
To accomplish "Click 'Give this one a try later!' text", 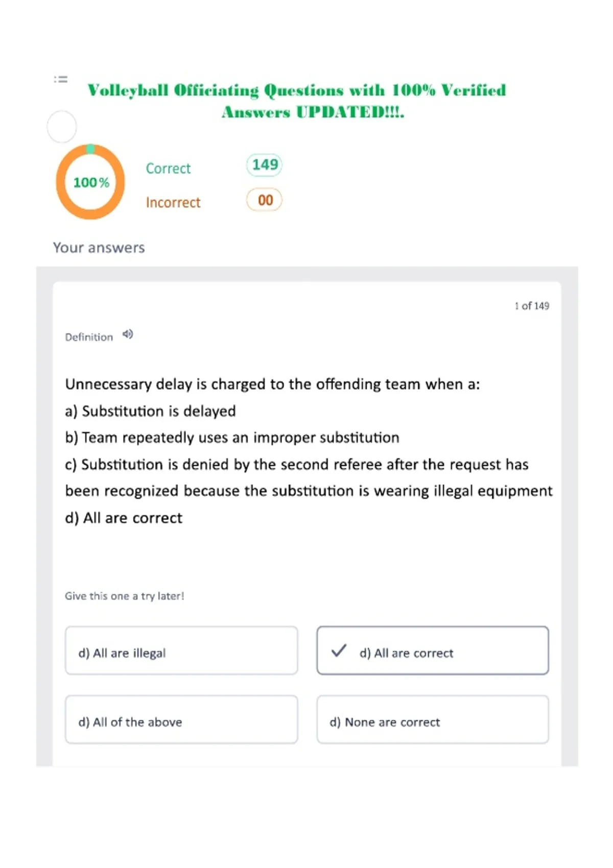I will [125, 596].
